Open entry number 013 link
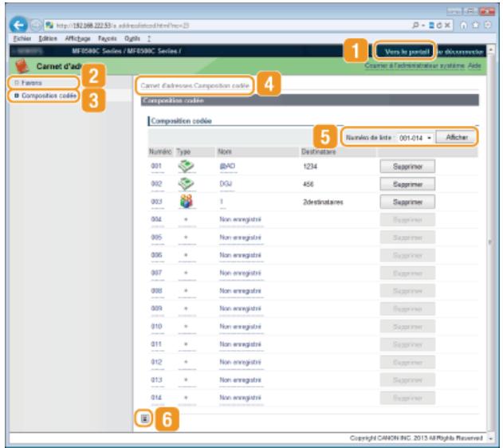503x448 pixels. point(156,379)
